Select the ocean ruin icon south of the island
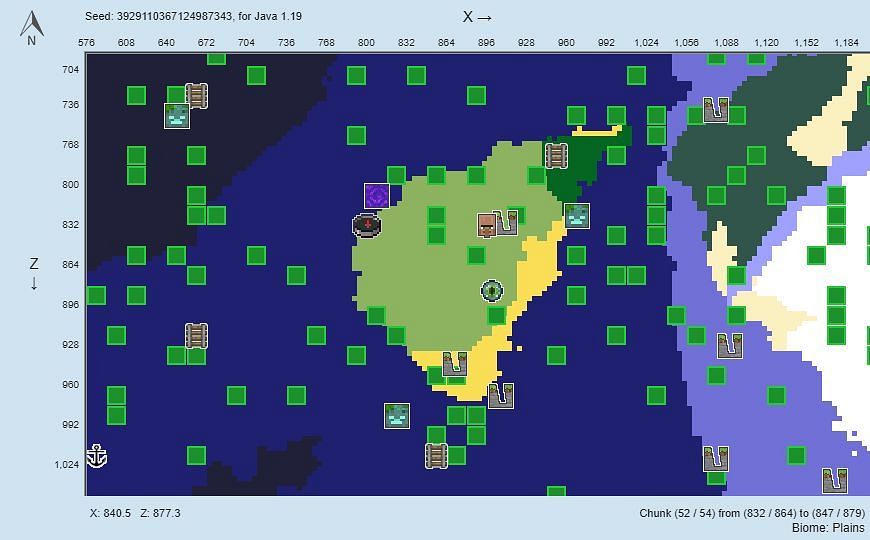Viewport: 870px width, 540px height. [x=397, y=416]
